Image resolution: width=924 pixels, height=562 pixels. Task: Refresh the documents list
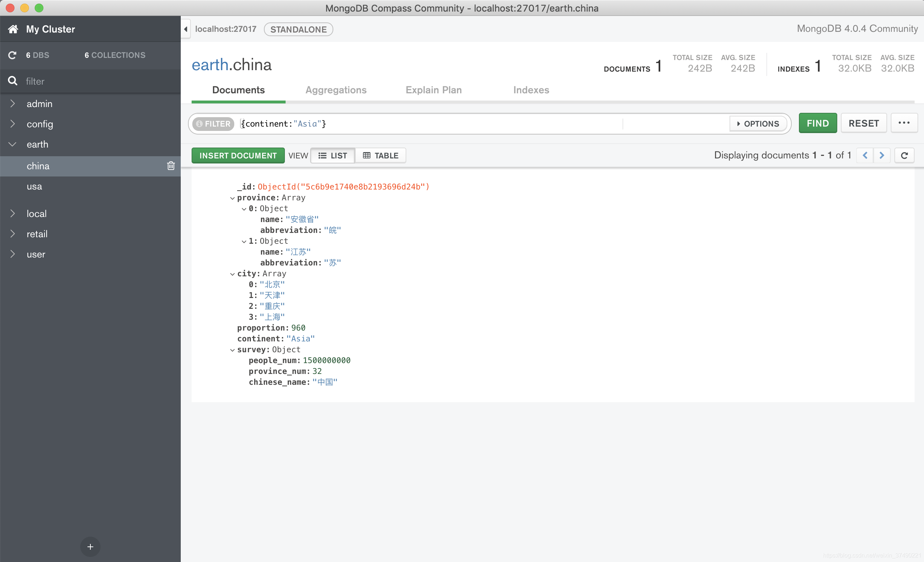tap(904, 155)
